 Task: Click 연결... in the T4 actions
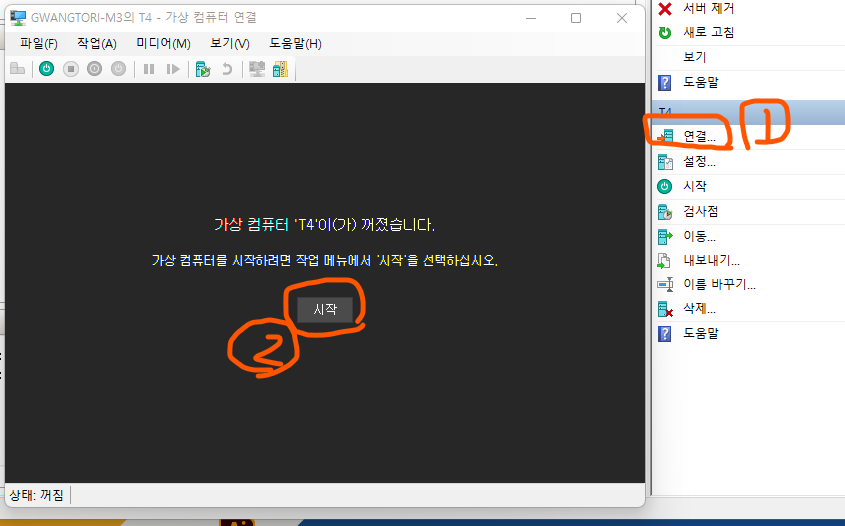click(699, 136)
